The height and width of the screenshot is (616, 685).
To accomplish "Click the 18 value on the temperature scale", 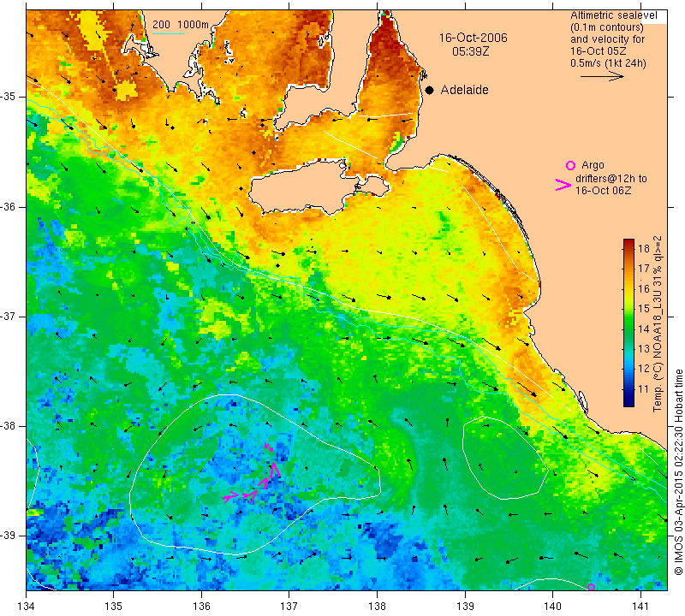I will coord(644,248).
